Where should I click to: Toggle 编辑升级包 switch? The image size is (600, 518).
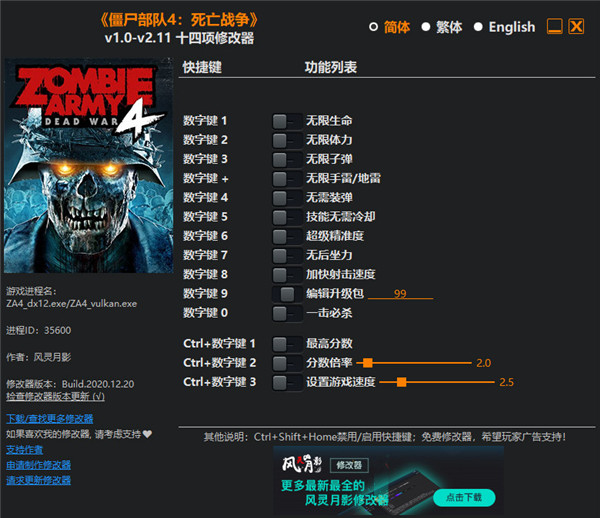(x=287, y=294)
